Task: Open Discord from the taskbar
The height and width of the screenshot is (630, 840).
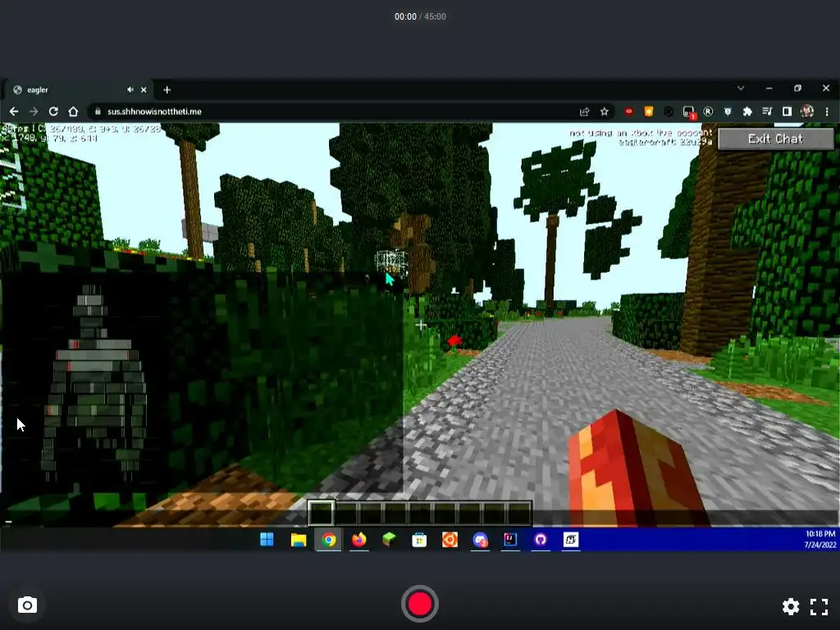Action: click(x=480, y=540)
